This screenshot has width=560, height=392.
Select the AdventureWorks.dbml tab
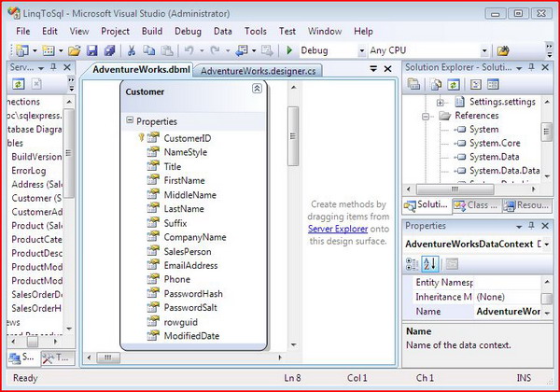click(141, 69)
